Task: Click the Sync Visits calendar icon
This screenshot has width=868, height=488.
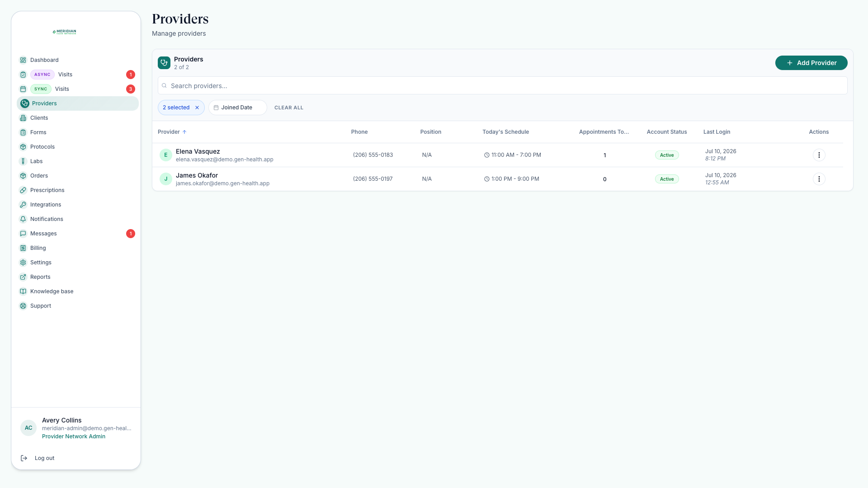Action: [x=23, y=89]
